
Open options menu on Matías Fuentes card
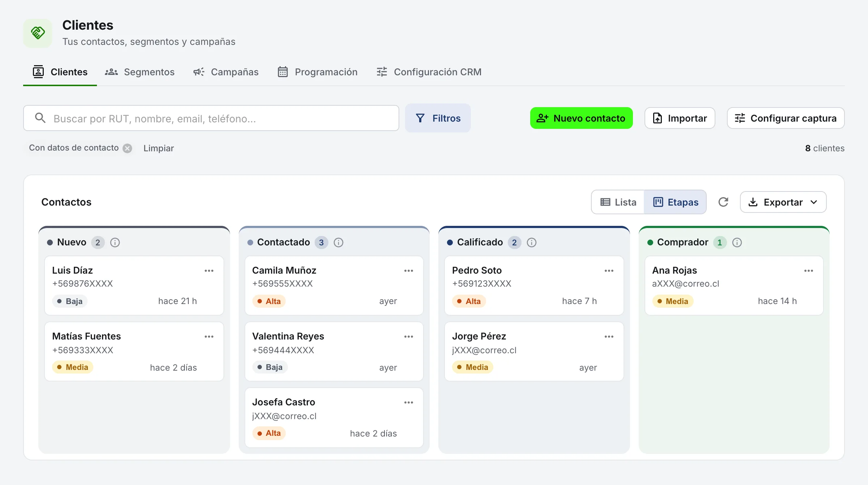pyautogui.click(x=209, y=337)
